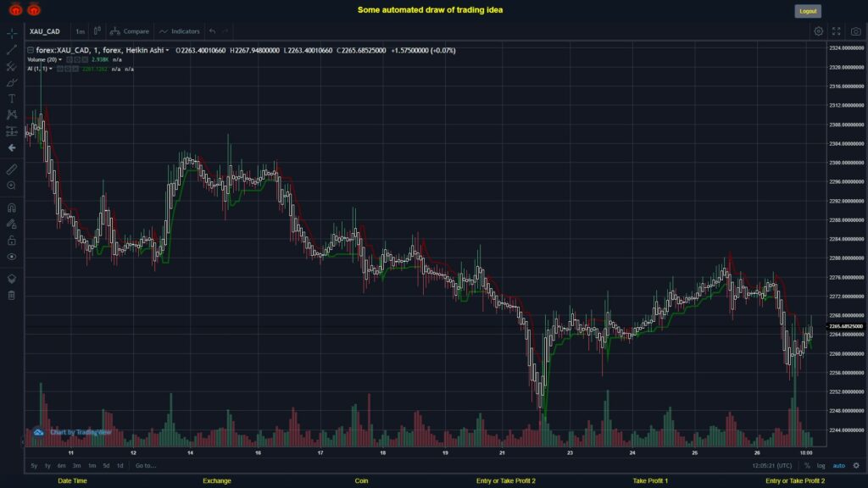Remove the AI indicator
868x488 pixels.
pyautogui.click(x=75, y=69)
